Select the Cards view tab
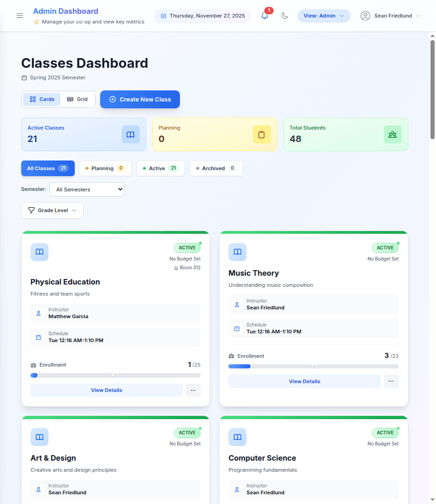The height and width of the screenshot is (504, 436). (x=42, y=99)
